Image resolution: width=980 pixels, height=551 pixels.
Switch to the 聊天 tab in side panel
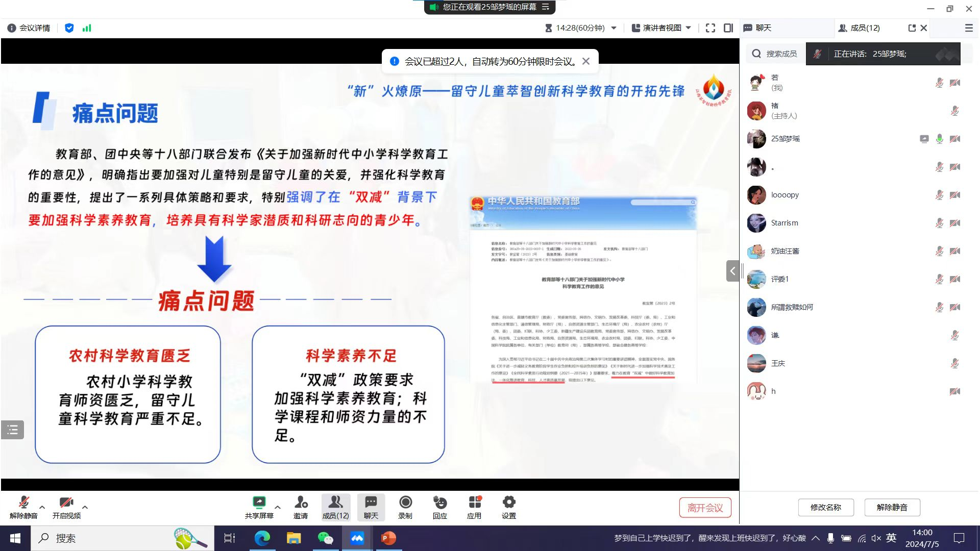pos(763,28)
